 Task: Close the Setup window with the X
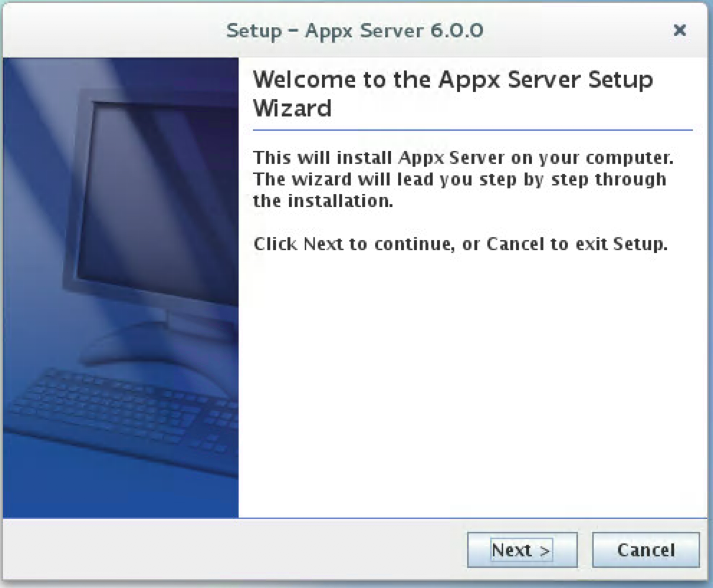[x=679, y=31]
